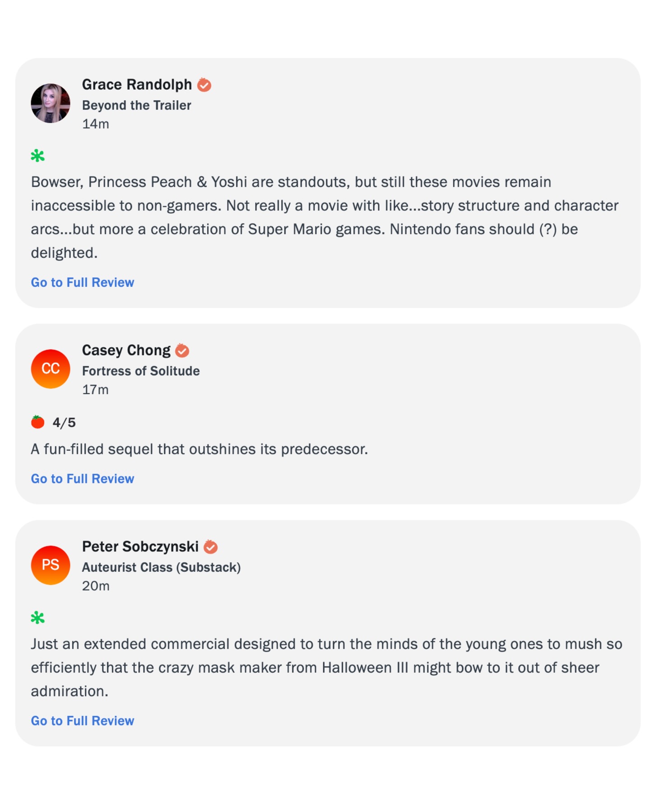The width and height of the screenshot is (650, 812).
Task: Click the orange CC avatar circle
Action: pos(51,369)
